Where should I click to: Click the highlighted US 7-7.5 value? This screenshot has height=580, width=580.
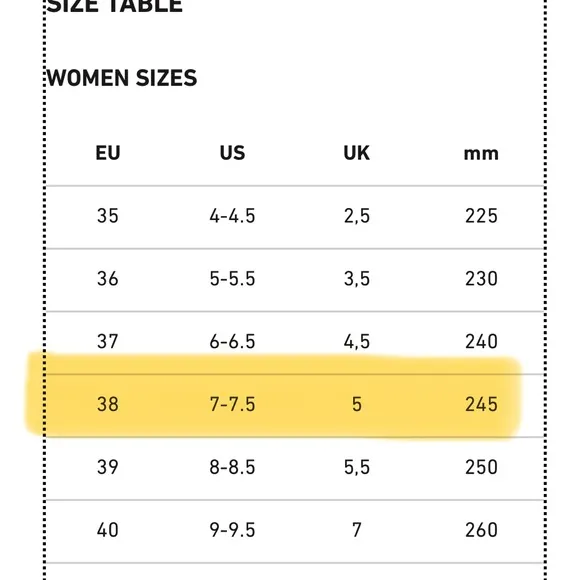pos(232,404)
